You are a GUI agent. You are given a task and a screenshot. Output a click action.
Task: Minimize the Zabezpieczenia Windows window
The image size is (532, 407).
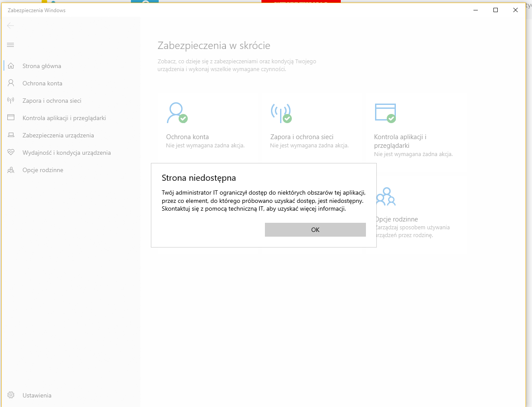(476, 10)
